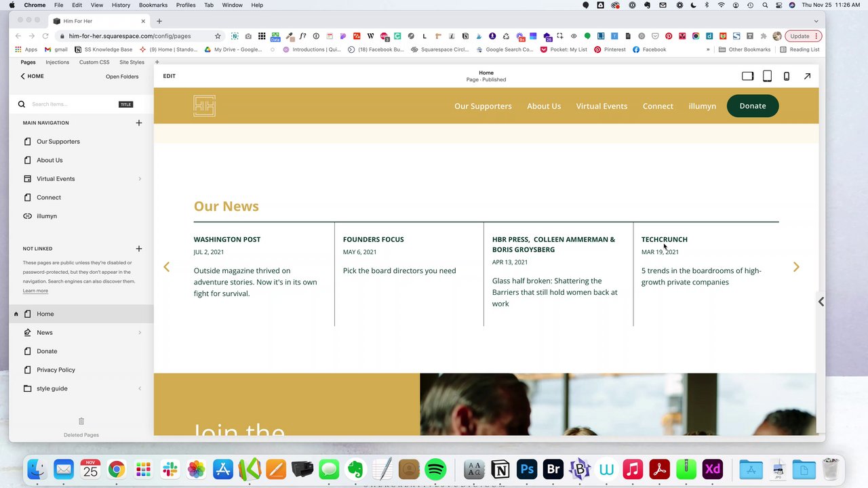Show previous news items with left arrow
This screenshot has height=488, width=868.
[x=167, y=267]
